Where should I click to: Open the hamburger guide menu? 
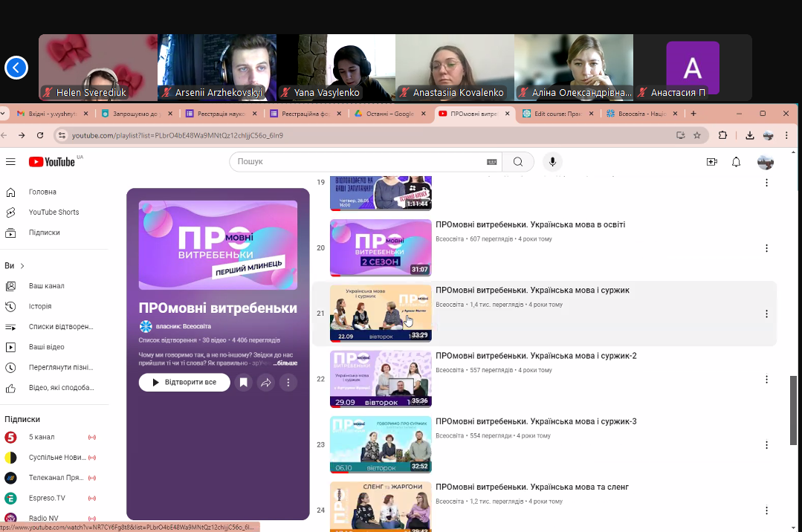[x=10, y=162]
